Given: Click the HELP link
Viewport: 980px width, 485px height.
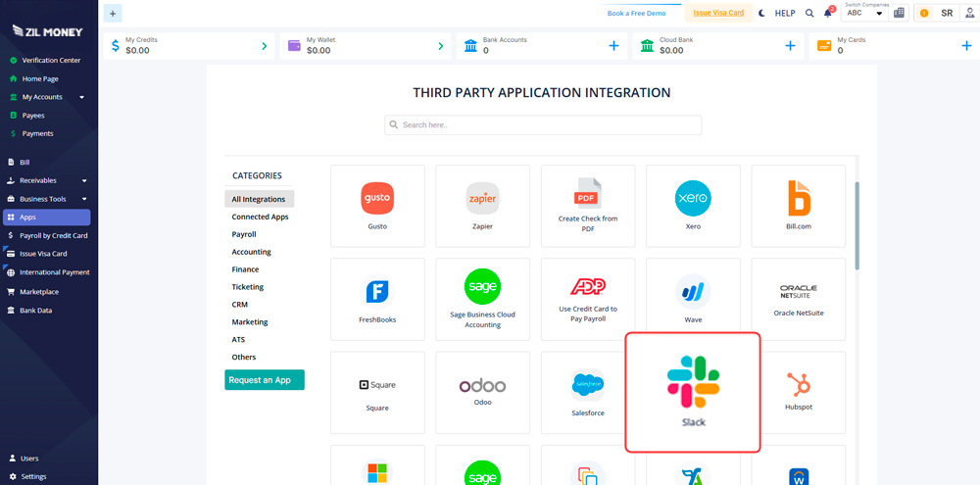Looking at the screenshot, I should click(785, 13).
